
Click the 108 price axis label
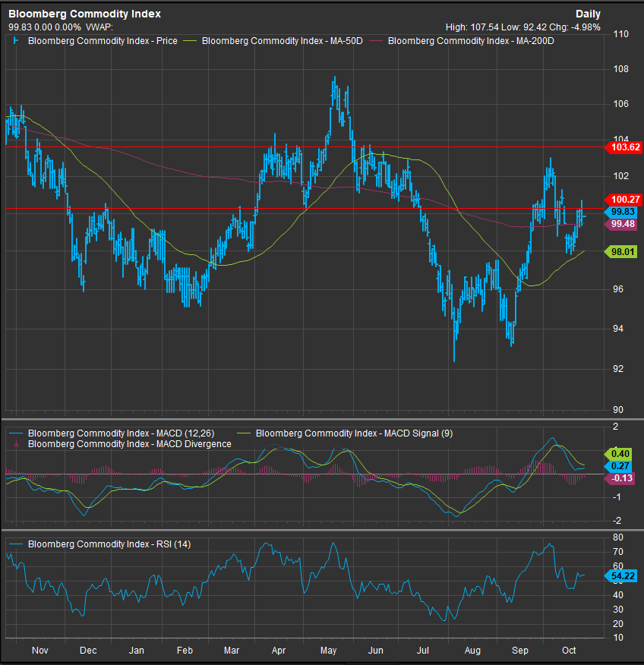(x=621, y=69)
